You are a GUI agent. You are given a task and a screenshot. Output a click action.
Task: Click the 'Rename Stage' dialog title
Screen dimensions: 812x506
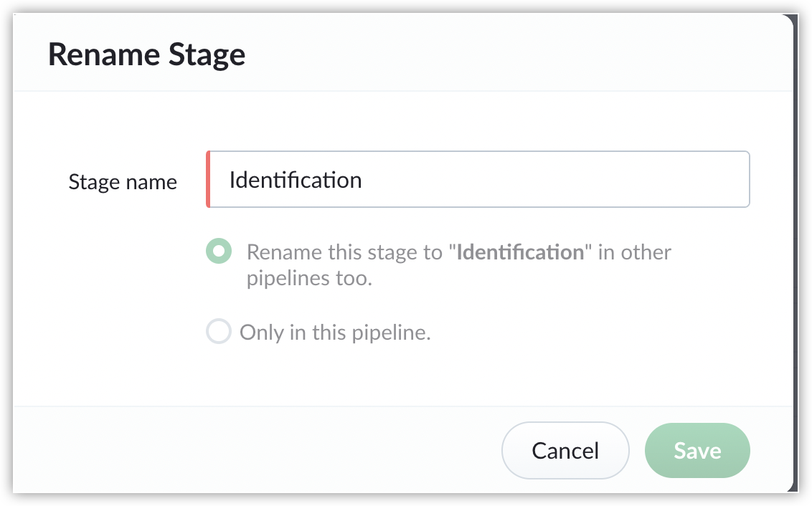pos(146,54)
